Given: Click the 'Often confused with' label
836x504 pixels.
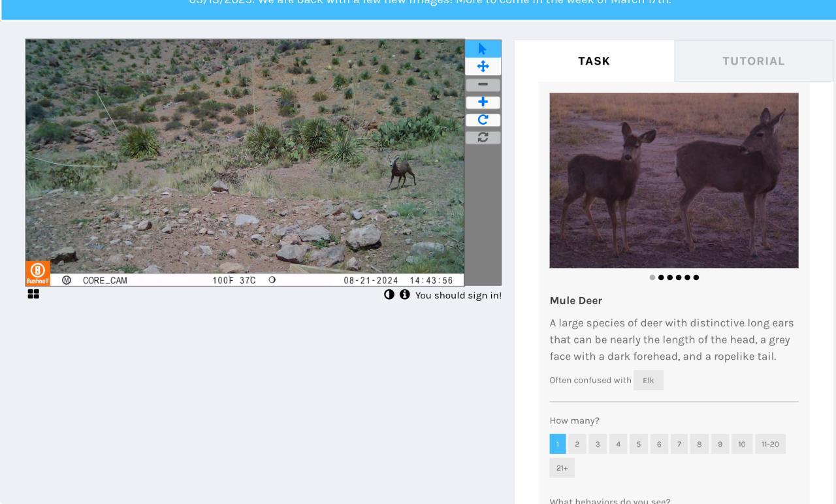Looking at the screenshot, I should pyautogui.click(x=590, y=381).
